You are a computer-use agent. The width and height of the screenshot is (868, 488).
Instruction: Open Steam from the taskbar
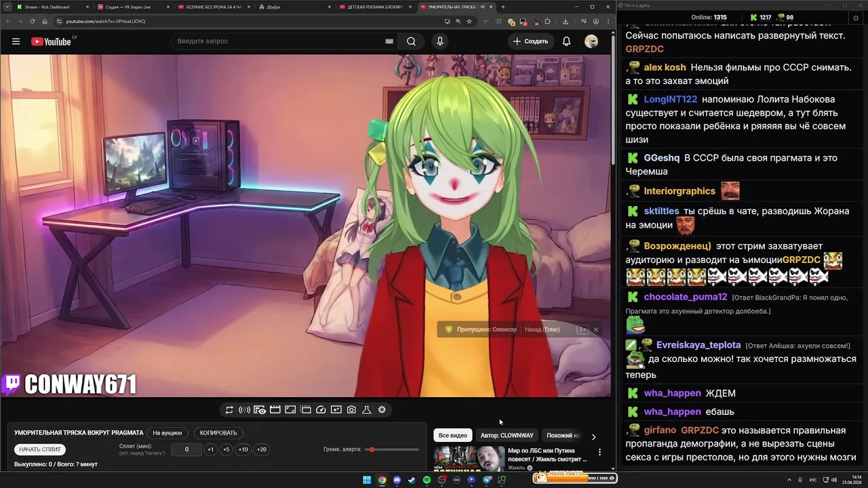[x=412, y=480]
